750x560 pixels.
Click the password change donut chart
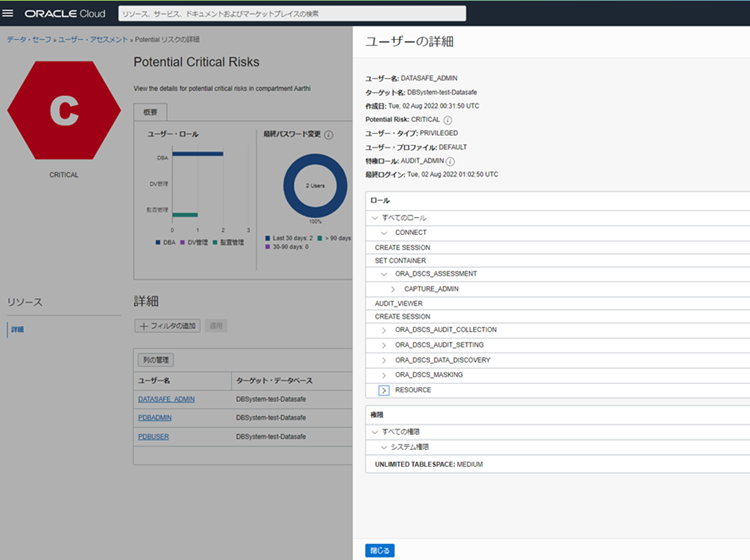pyautogui.click(x=315, y=186)
